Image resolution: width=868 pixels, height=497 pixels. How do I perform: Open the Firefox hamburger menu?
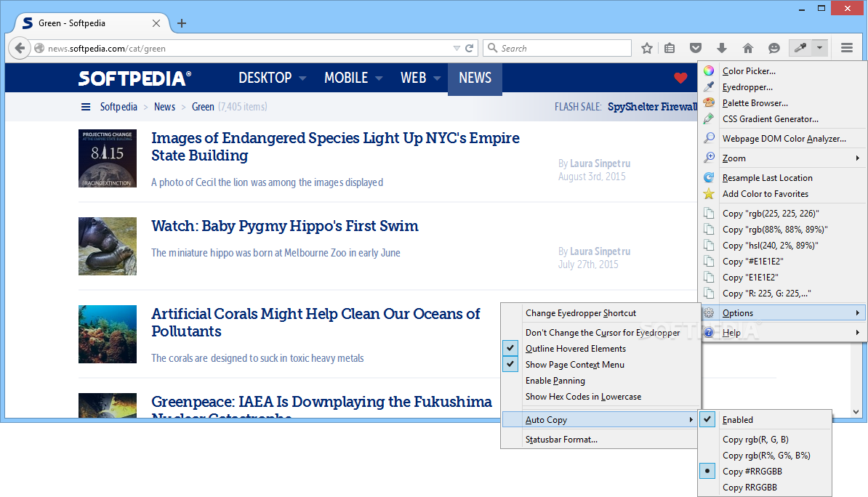click(847, 48)
